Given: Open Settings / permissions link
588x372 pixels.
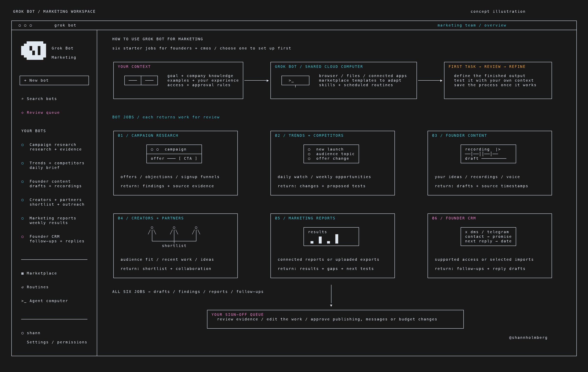Looking at the screenshot, I should point(57,342).
